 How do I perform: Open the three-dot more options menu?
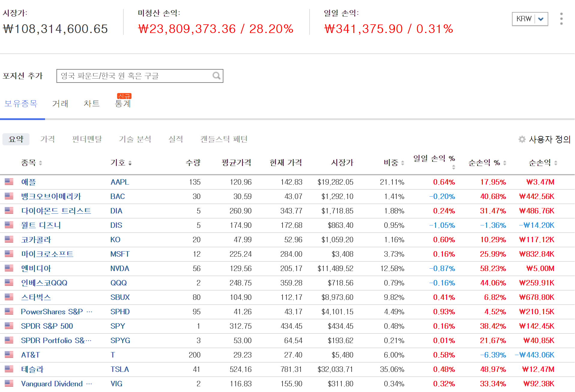561,19
